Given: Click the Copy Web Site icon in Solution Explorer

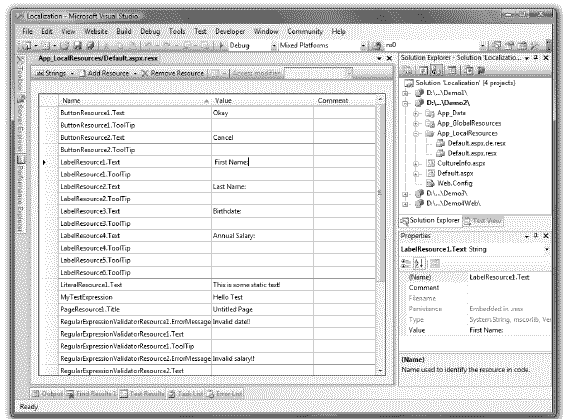Looking at the screenshot, I should coord(468,70).
